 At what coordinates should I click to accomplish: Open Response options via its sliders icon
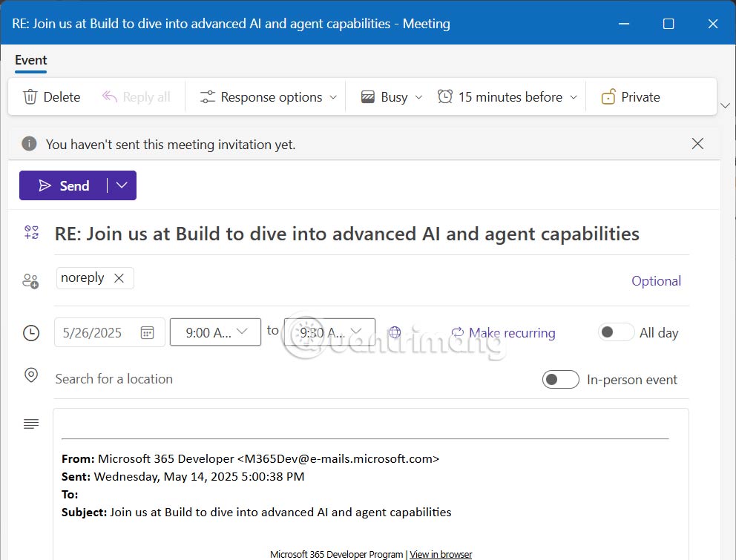pyautogui.click(x=208, y=96)
